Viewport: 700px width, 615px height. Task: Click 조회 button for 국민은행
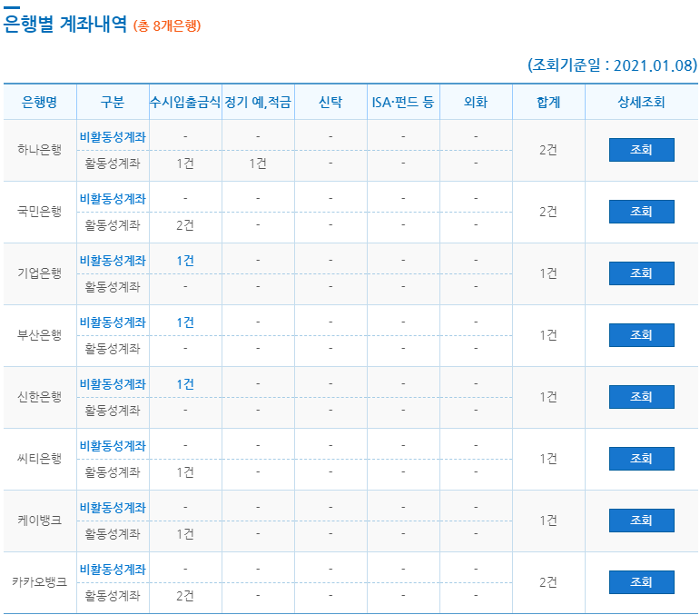(641, 212)
